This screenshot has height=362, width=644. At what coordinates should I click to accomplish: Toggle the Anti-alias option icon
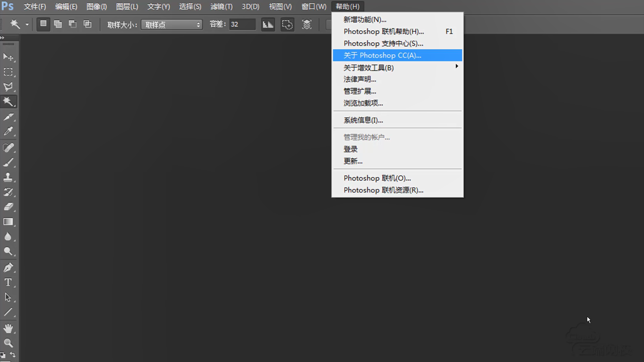point(268,24)
